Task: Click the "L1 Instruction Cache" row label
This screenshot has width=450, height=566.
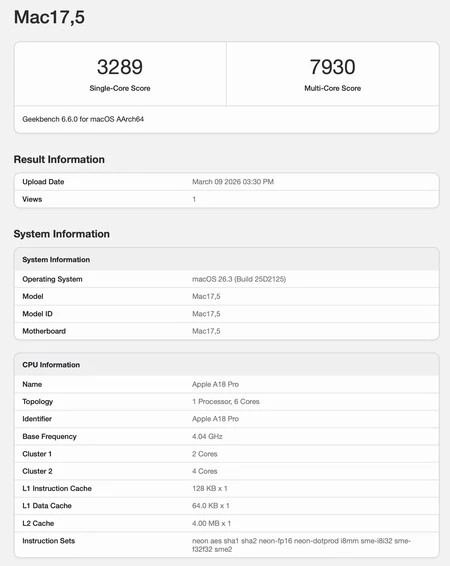Action: pyautogui.click(x=57, y=488)
